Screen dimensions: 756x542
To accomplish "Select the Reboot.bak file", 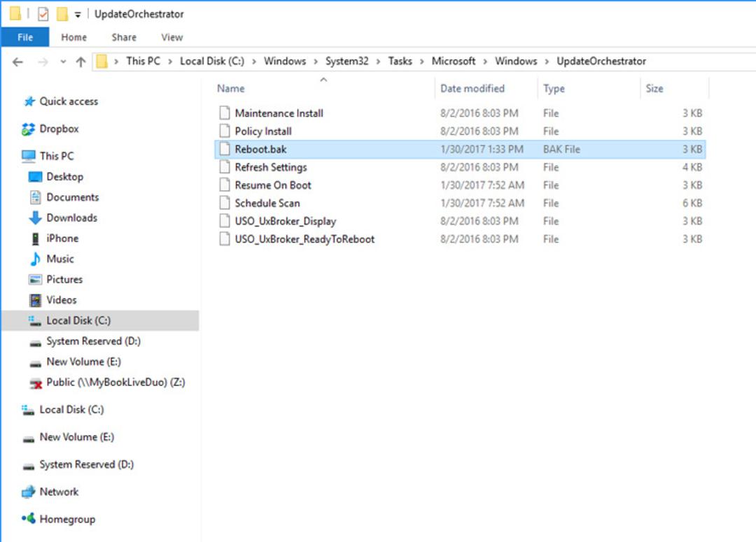I will (460, 150).
